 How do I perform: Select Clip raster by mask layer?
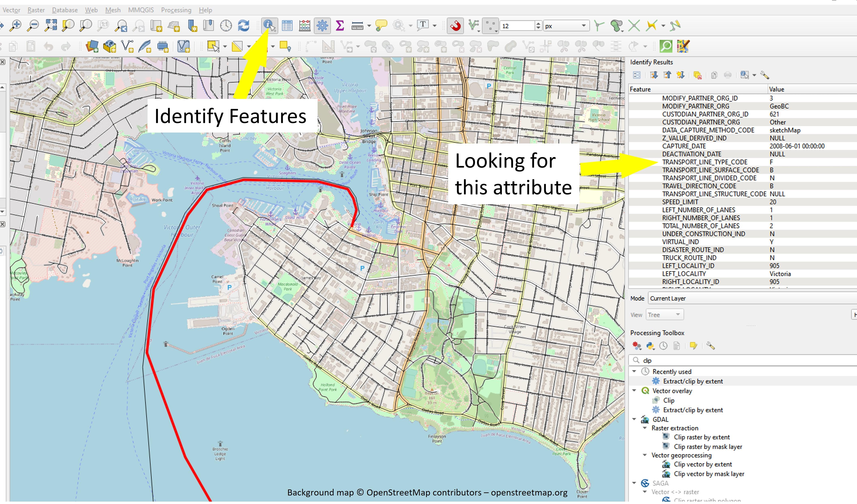708,446
